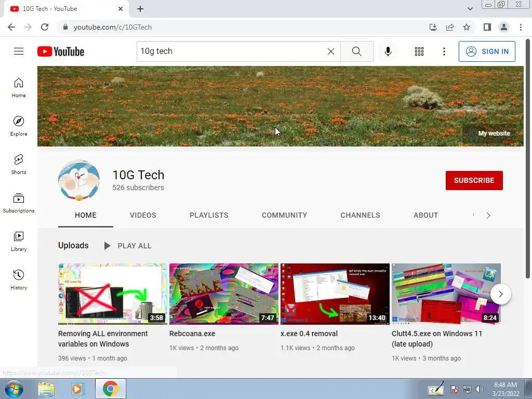Open the Chrome profile icon

click(504, 27)
